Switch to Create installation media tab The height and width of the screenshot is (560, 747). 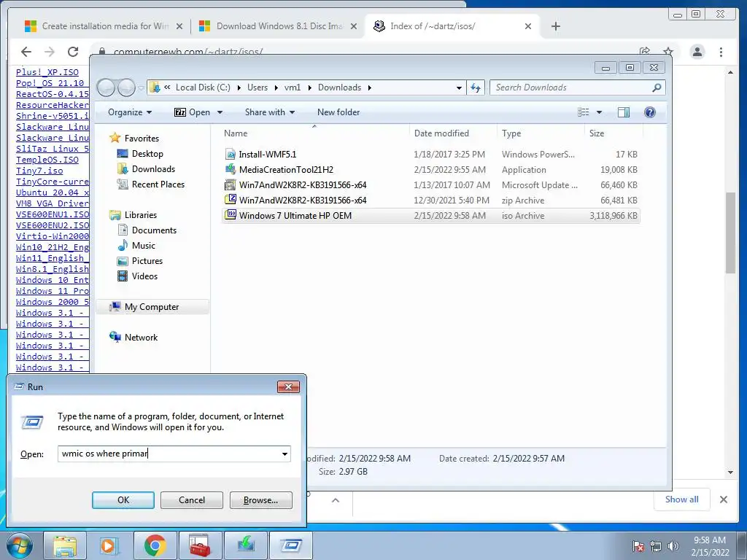[x=104, y=26]
